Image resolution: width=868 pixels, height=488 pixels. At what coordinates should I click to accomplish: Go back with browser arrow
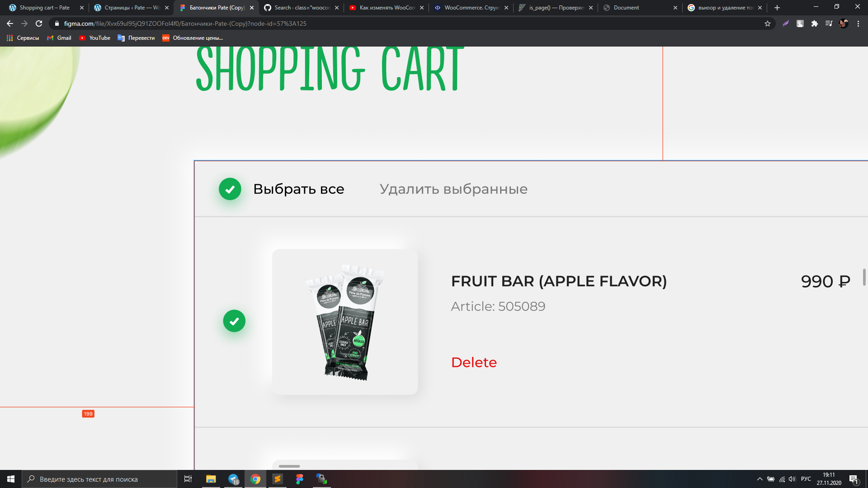[x=10, y=23]
